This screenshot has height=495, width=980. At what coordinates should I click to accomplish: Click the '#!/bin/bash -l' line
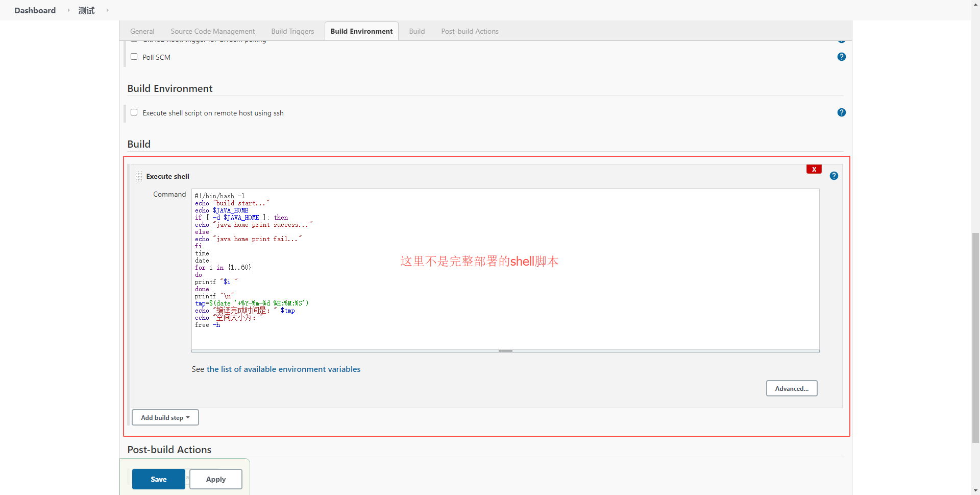[219, 196]
